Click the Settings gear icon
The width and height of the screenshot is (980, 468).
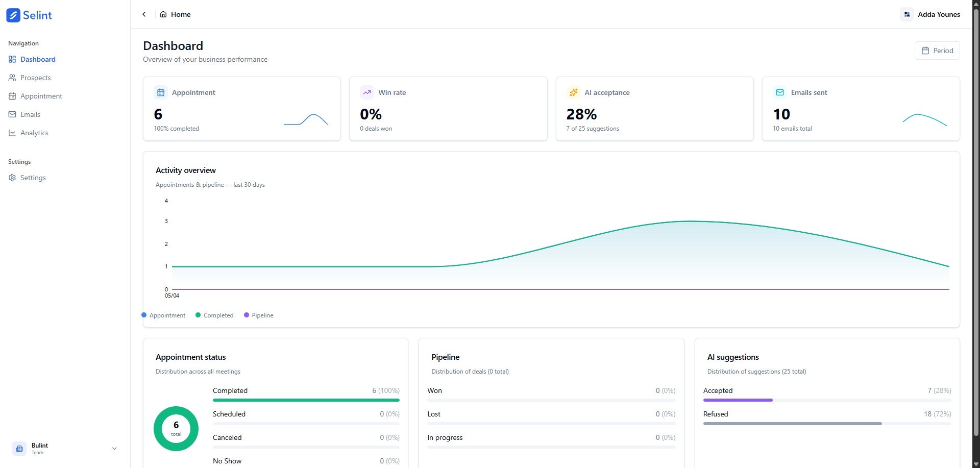[x=12, y=178]
